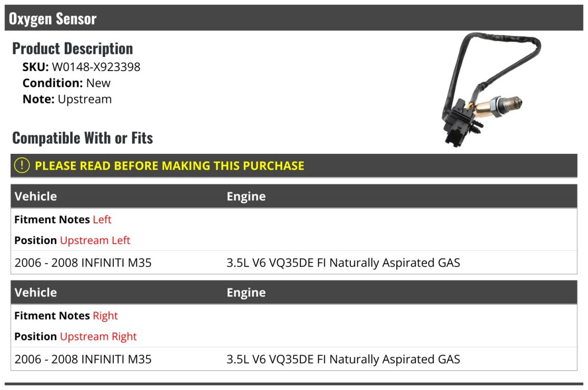
Task: Select the Compatible With or Fits heading
Action: [82, 138]
